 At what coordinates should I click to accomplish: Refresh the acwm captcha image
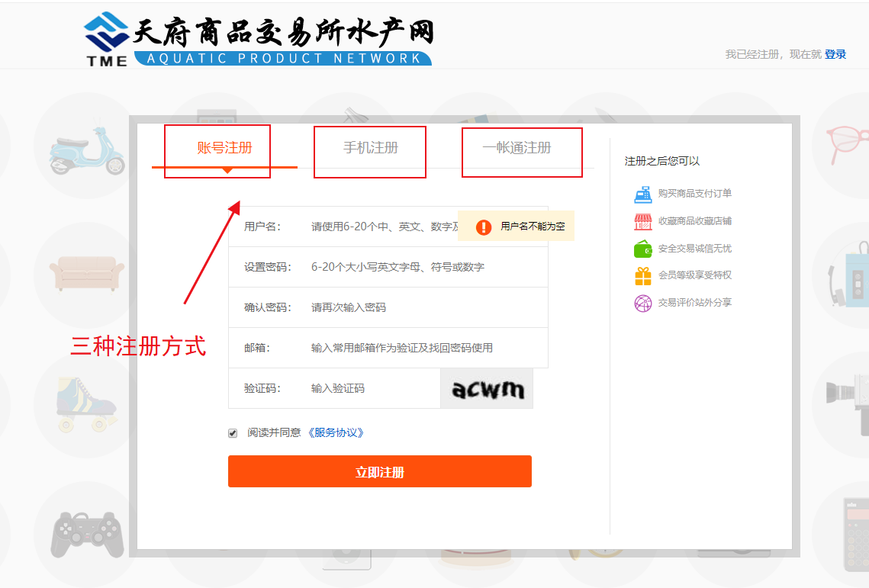coord(487,389)
